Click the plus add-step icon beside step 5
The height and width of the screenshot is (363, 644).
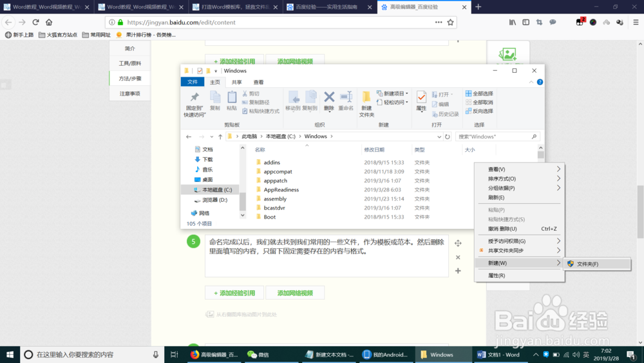coord(458,271)
